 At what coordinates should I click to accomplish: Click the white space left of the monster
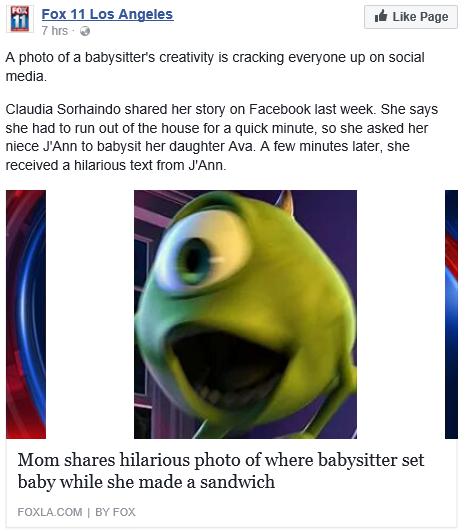pyautogui.click(x=90, y=314)
